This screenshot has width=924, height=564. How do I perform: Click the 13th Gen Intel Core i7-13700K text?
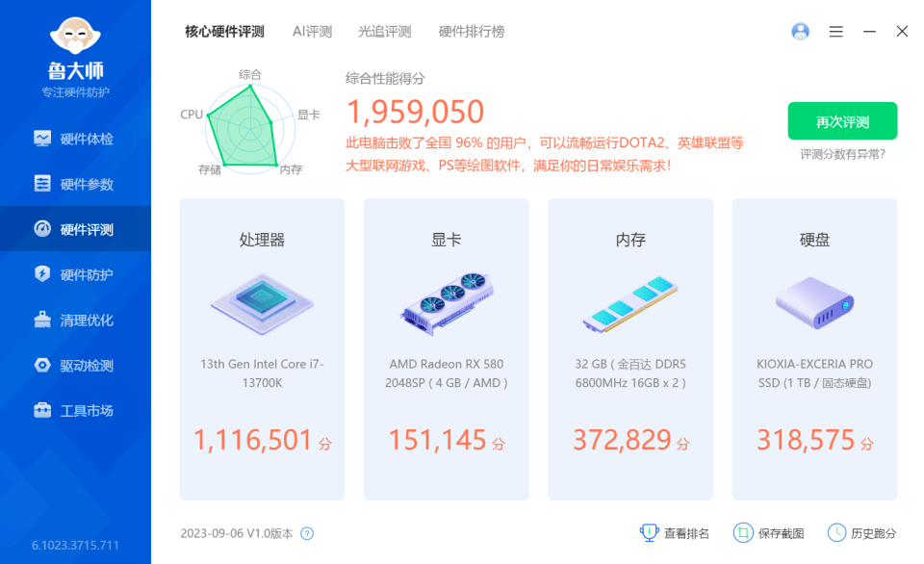pos(262,373)
